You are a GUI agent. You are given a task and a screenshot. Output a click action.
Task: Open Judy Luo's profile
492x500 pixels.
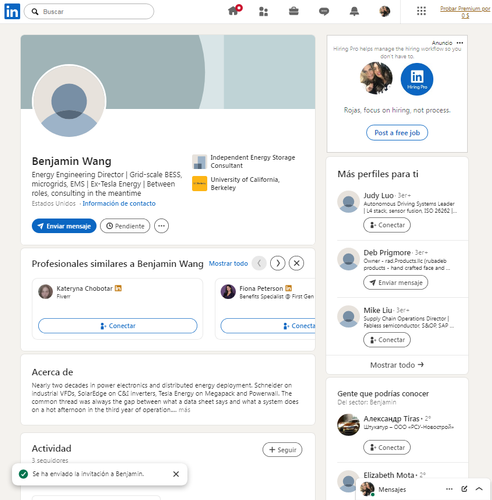378,195
